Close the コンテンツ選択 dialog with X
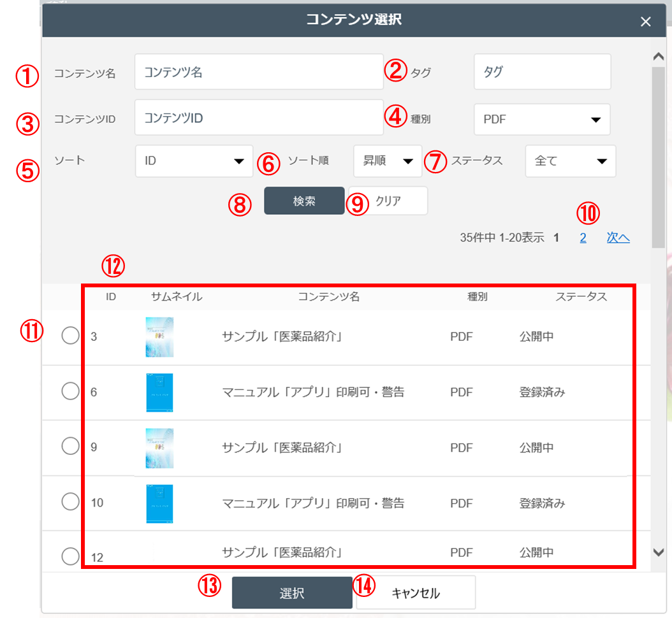This screenshot has height=618, width=672. (645, 22)
